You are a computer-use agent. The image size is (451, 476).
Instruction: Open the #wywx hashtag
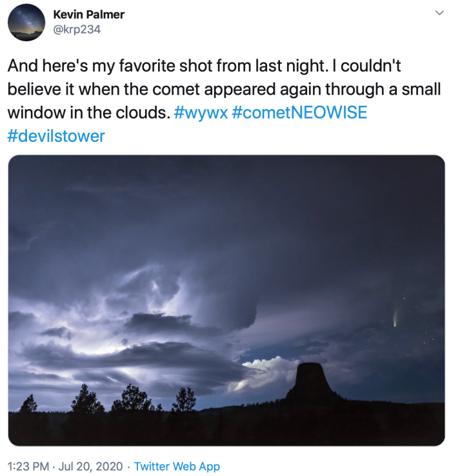[x=199, y=112]
